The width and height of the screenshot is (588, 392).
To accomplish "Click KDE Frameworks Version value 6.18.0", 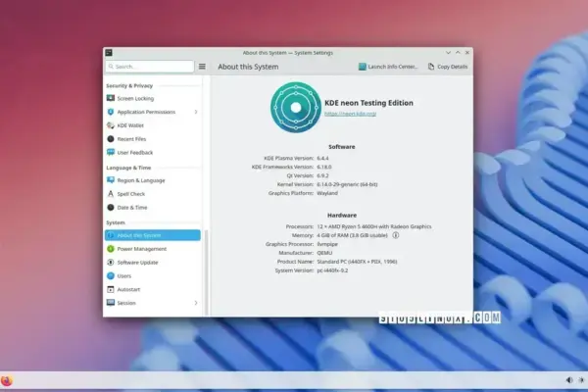I will (x=324, y=167).
